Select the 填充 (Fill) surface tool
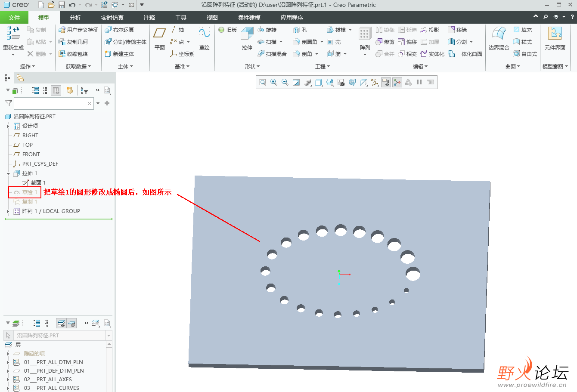 [522, 30]
